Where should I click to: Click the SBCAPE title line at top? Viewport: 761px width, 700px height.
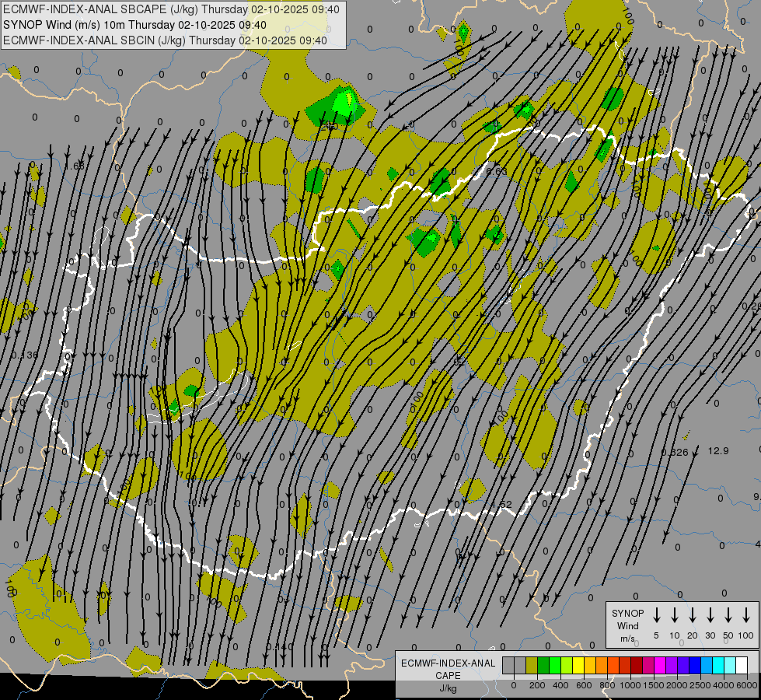tap(171, 9)
